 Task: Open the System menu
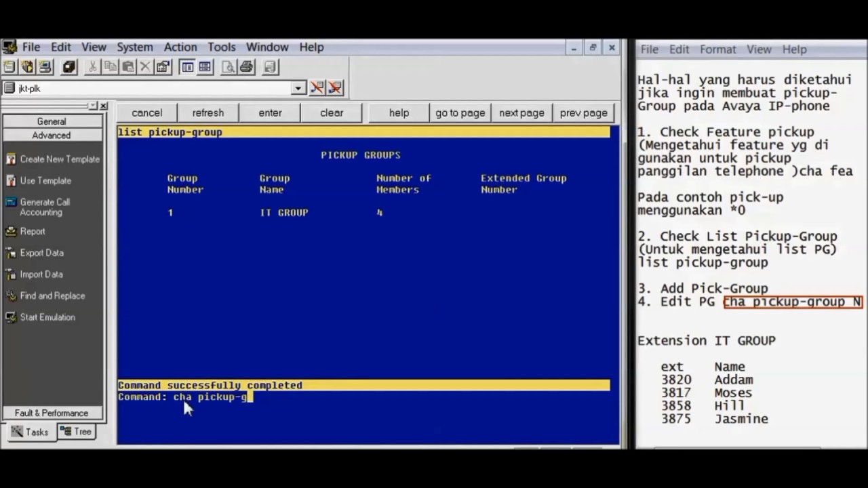tap(134, 47)
